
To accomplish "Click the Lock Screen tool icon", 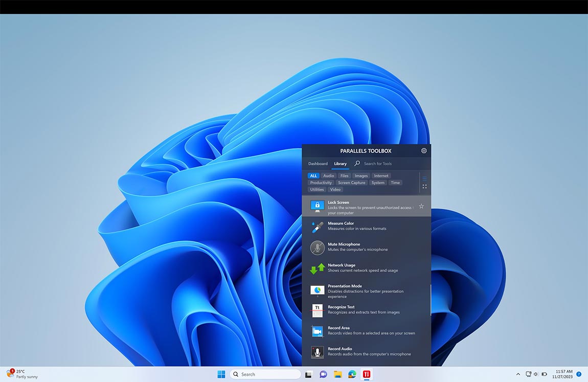I will (317, 206).
